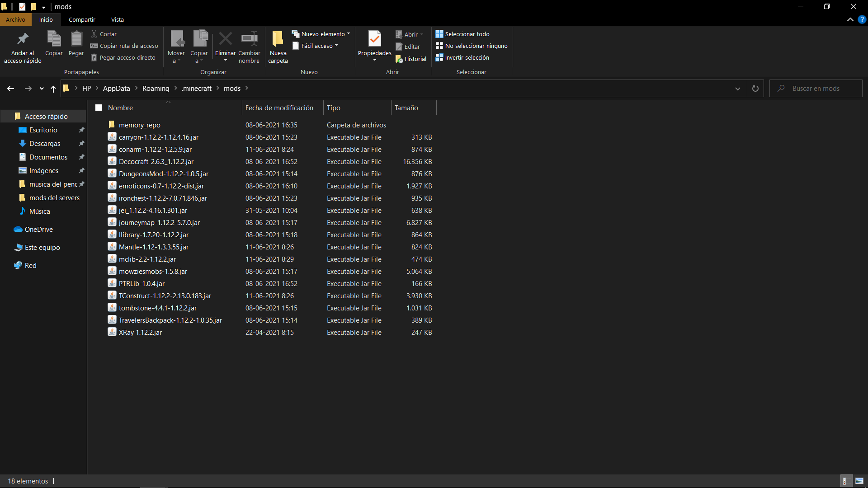Open Escritorio in the sidebar
This screenshot has width=868, height=488.
(43, 130)
